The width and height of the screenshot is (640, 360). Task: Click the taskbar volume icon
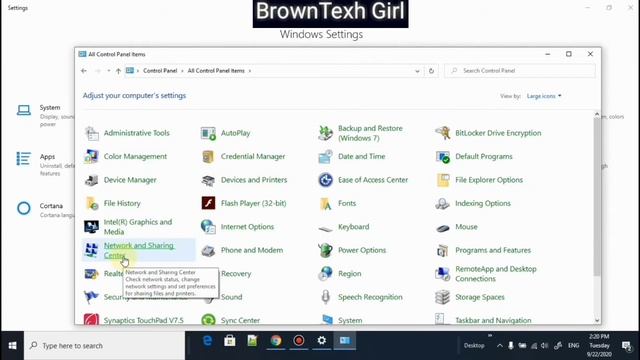coord(544,346)
